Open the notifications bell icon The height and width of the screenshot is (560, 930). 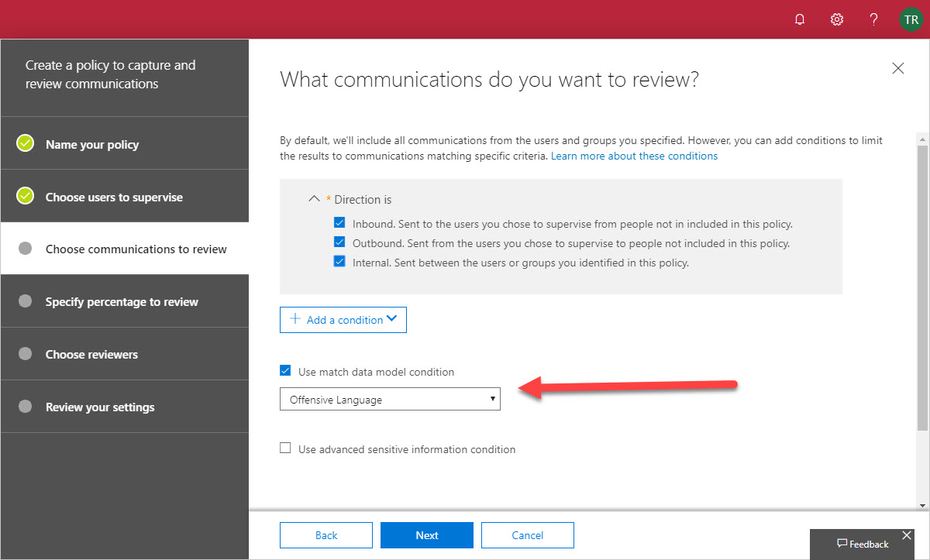click(800, 19)
